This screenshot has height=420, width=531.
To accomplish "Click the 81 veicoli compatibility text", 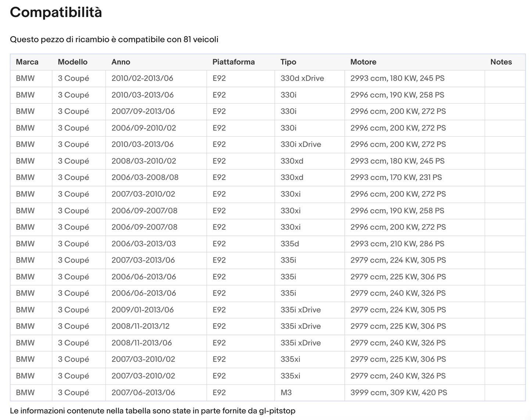I will [x=201, y=39].
